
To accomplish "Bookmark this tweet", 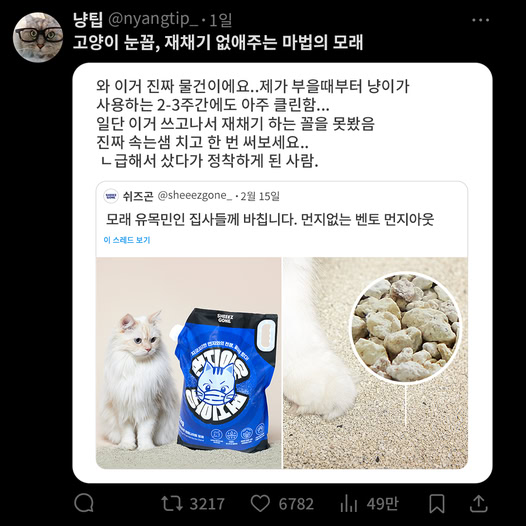I will coord(437,504).
